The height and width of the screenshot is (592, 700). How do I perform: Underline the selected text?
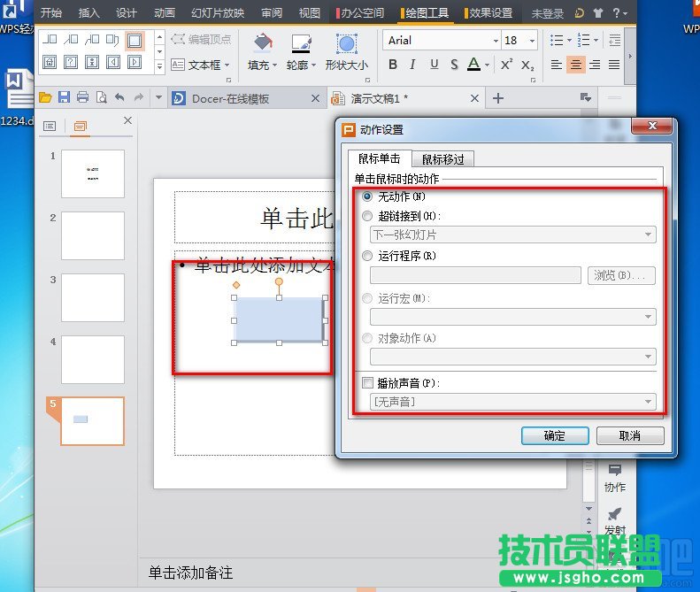tap(434, 65)
